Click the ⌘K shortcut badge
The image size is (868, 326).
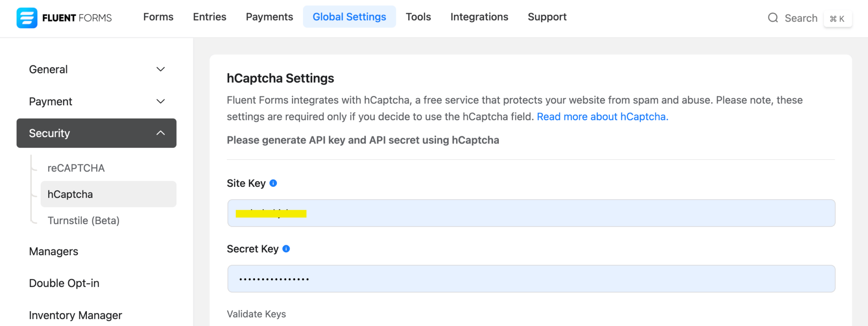click(837, 19)
